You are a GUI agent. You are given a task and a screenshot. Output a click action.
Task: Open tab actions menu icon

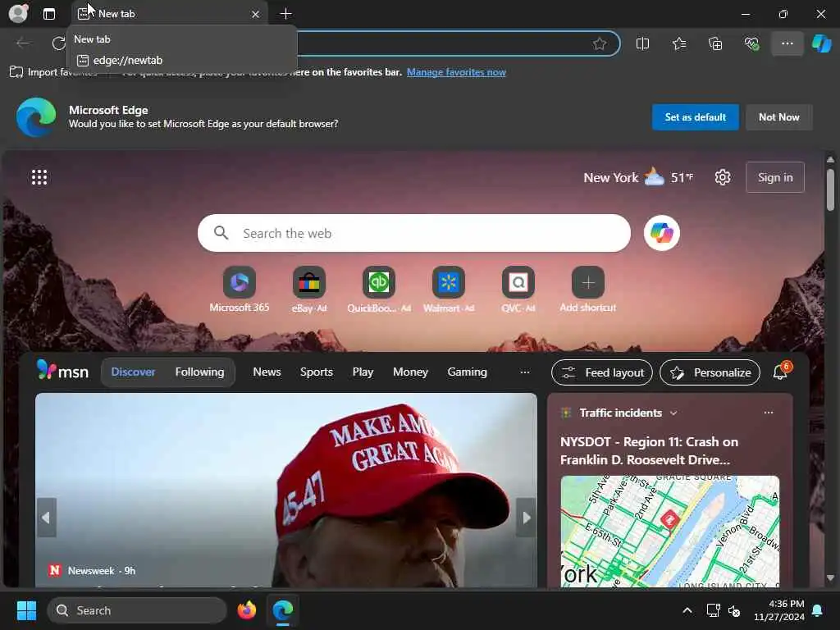[48, 14]
